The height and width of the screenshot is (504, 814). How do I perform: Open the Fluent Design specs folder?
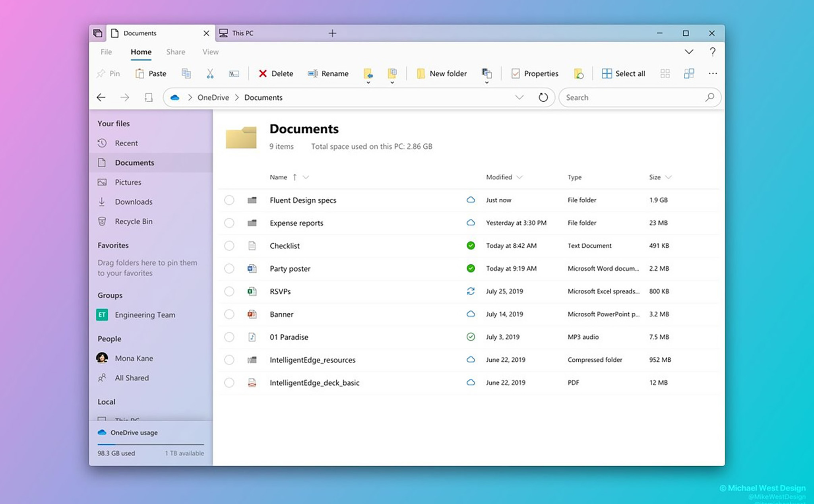302,200
